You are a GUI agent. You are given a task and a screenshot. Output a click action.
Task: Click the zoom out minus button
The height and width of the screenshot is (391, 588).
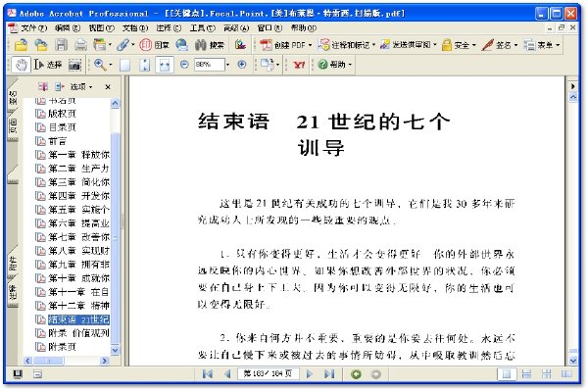click(x=184, y=65)
